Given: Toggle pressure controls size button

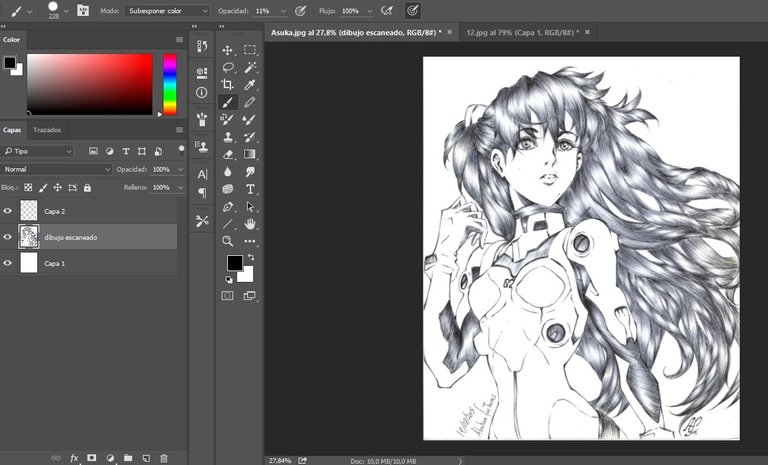Looking at the screenshot, I should [413, 11].
